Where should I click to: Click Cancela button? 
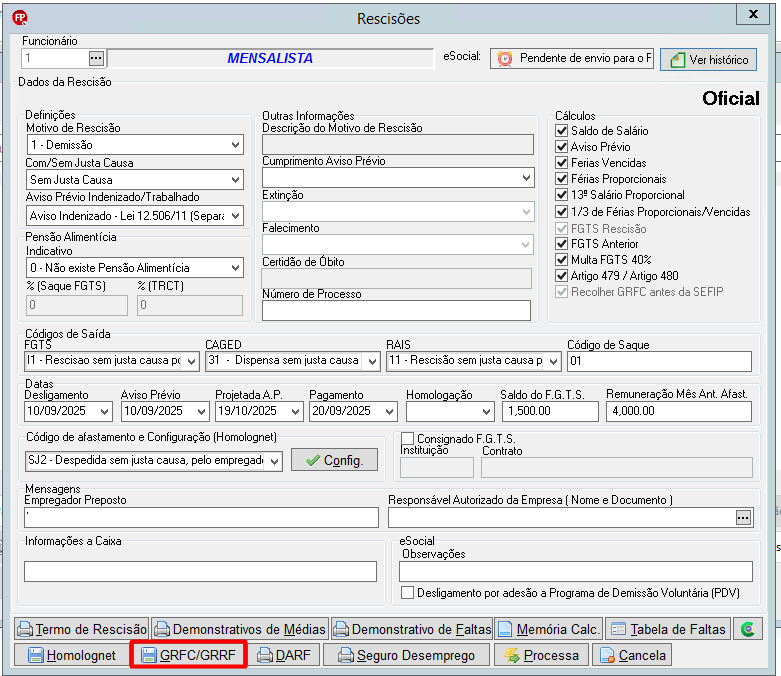click(633, 655)
